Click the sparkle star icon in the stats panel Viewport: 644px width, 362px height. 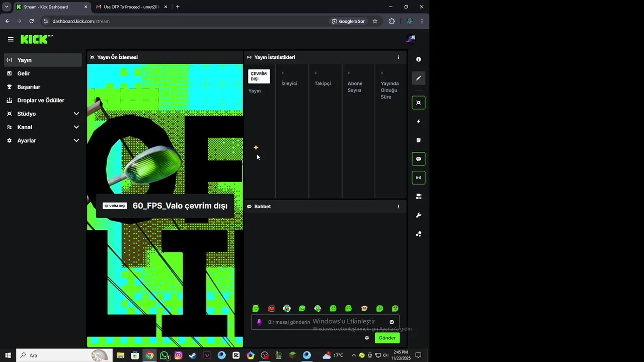pyautogui.click(x=256, y=147)
